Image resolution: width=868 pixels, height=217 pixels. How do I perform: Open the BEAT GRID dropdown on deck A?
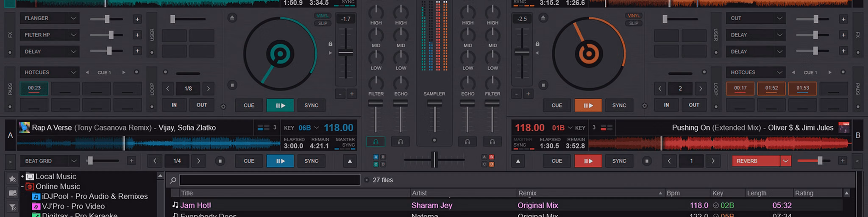(49, 161)
